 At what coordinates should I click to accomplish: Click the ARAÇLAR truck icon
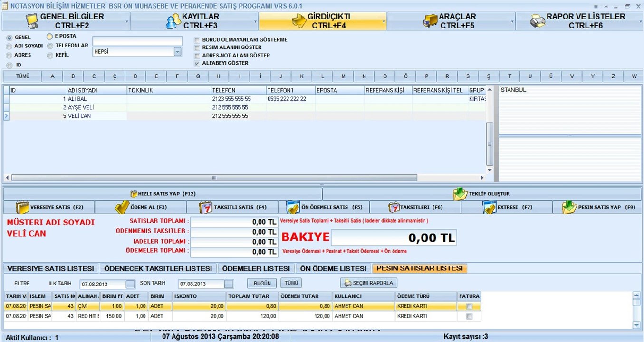click(x=430, y=21)
